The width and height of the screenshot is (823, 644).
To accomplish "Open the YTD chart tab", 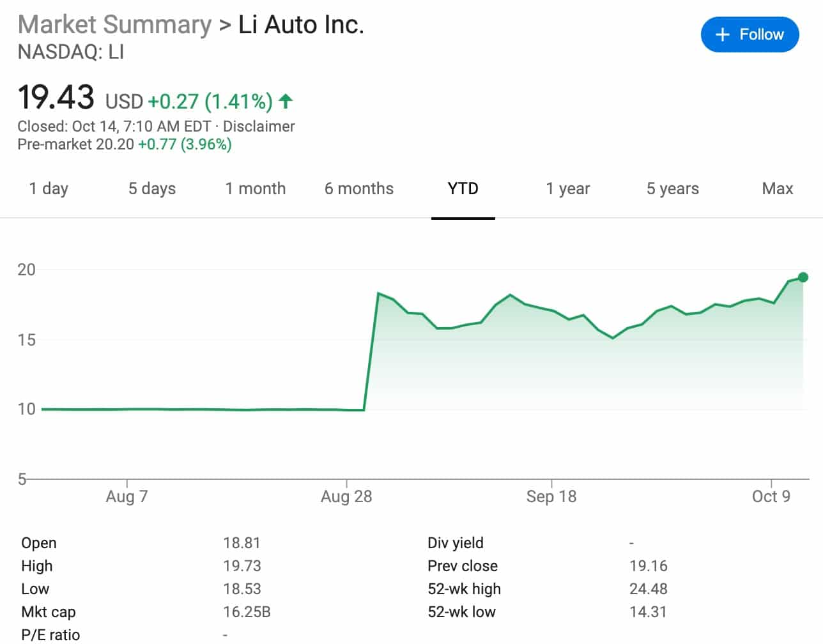I will (463, 188).
